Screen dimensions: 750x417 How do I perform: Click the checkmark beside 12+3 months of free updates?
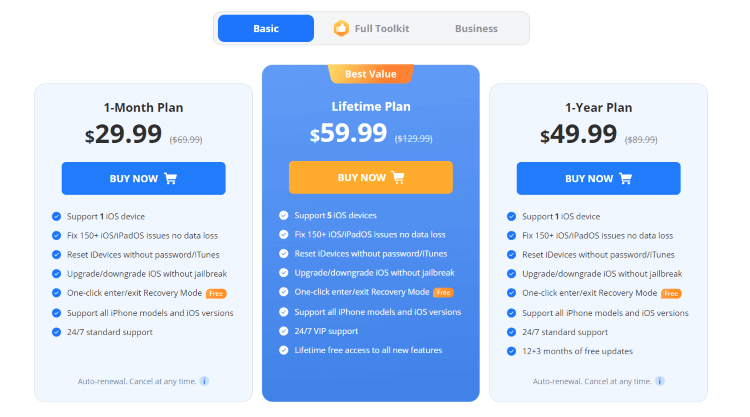click(511, 351)
